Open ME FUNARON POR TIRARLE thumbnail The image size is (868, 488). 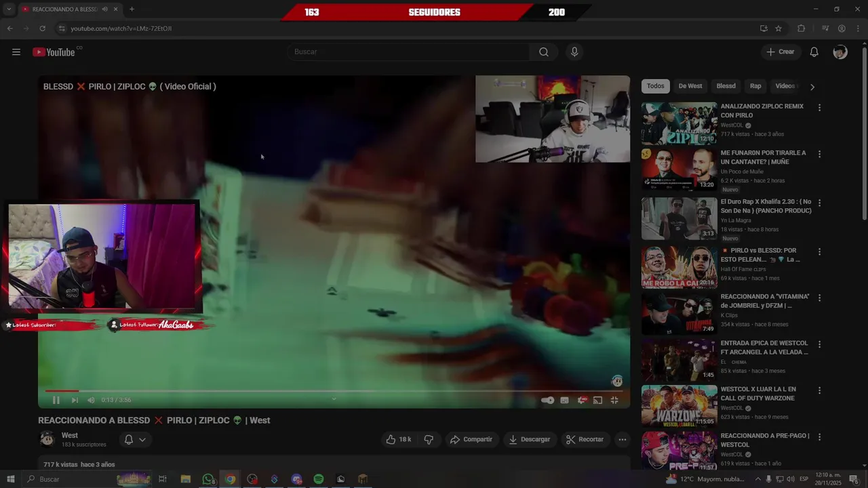click(x=679, y=169)
